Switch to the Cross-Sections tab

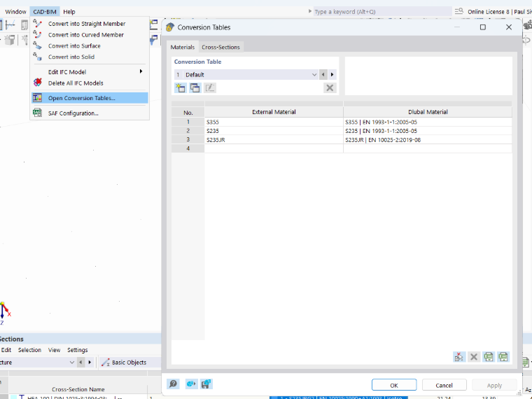(220, 47)
